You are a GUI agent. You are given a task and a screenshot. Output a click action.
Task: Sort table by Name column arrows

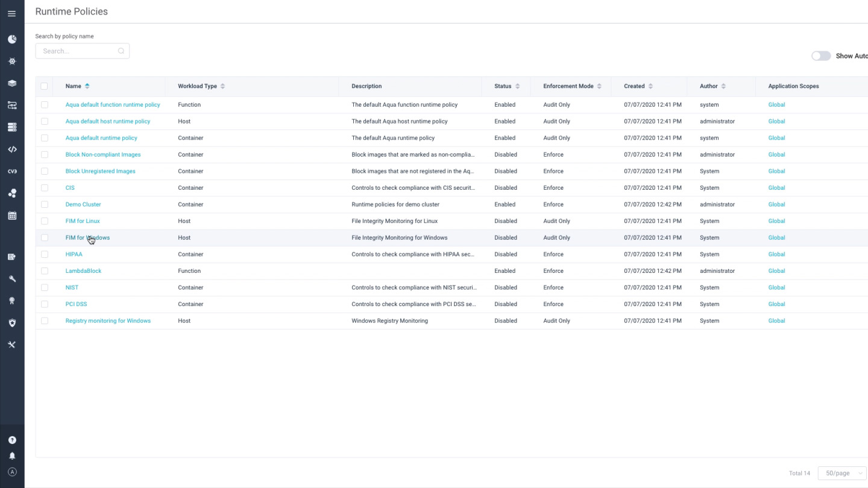[87, 86]
